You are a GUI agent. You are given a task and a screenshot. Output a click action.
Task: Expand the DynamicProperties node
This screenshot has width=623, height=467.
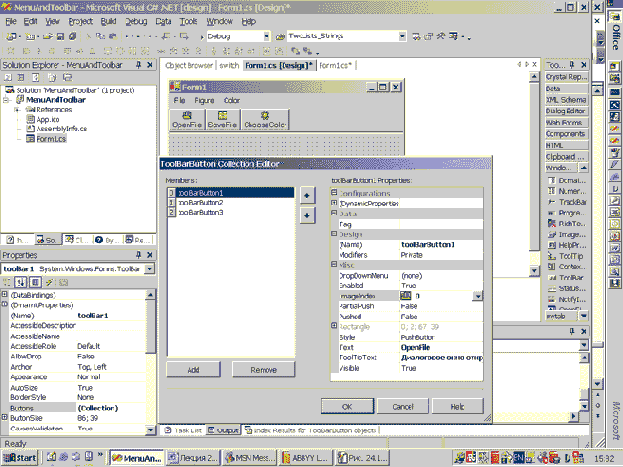point(335,202)
